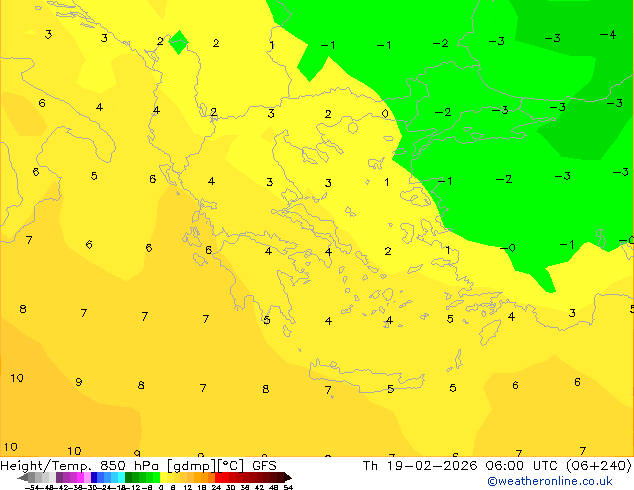Click the legend label "12"
This screenshot has height=490, width=634.
188,487
